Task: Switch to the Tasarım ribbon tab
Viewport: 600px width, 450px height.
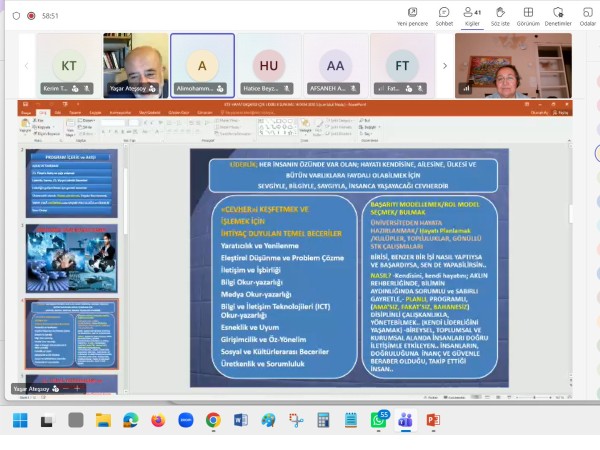Action: [75, 112]
